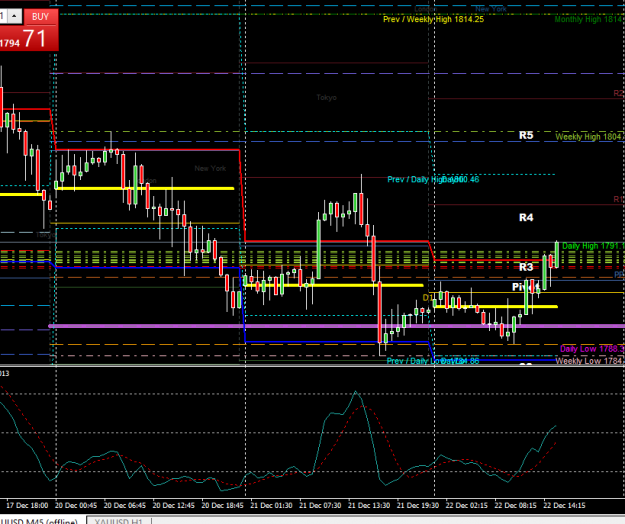Click the '17 Dec 18:00' time label
The width and height of the screenshot is (625, 524).
tap(27, 506)
